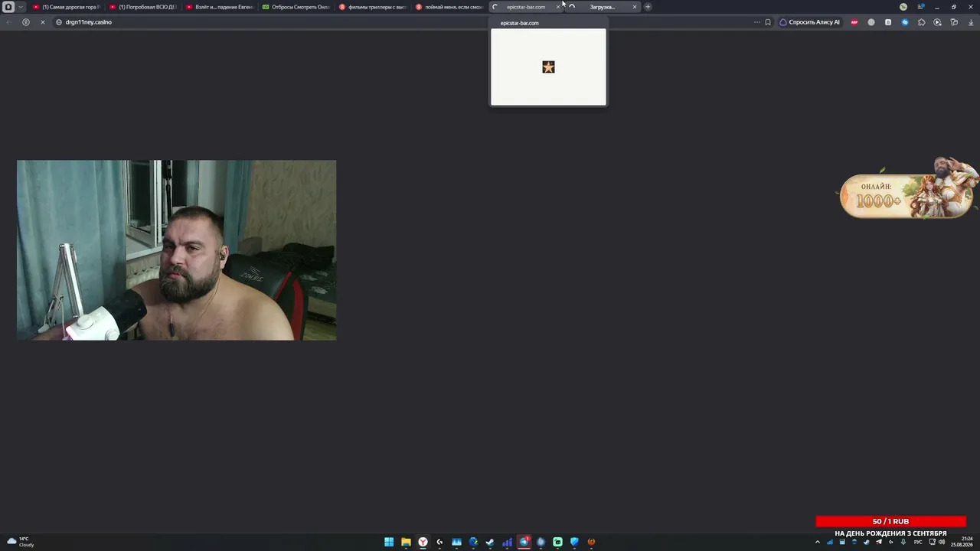Bookmark this page
This screenshot has width=980, height=551.
pos(768,22)
